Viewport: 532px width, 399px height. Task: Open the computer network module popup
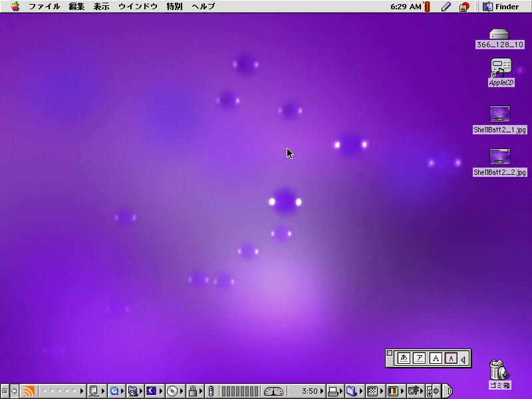(x=96, y=391)
